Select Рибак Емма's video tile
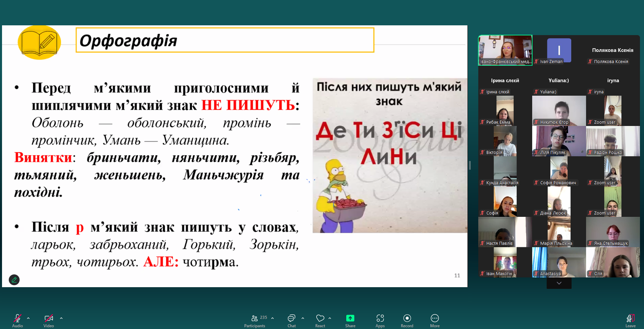This screenshot has width=644, height=329. coord(505,111)
